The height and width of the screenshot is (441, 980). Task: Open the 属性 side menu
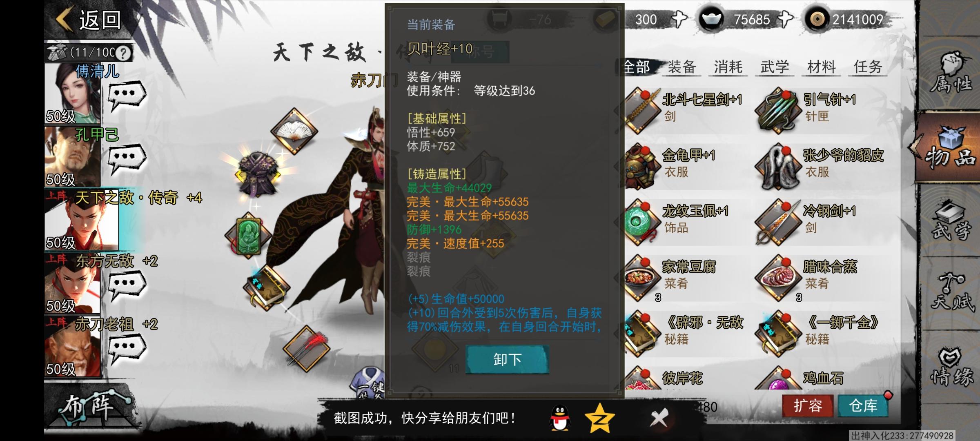(950, 73)
